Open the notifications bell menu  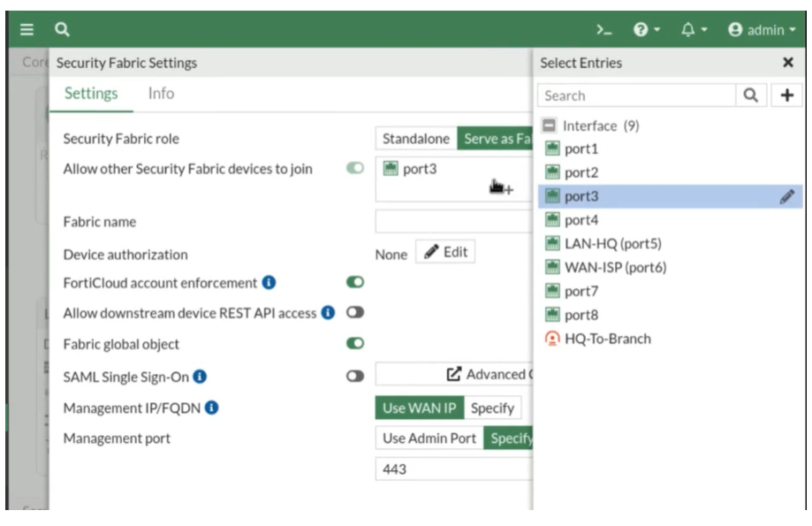pos(694,29)
